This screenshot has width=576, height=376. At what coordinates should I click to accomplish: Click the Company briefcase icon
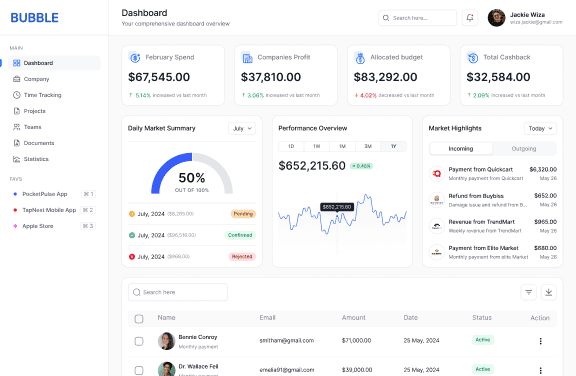(x=17, y=79)
